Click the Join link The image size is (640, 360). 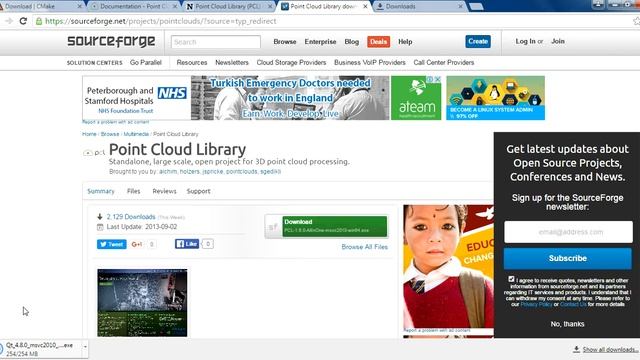coord(558,41)
